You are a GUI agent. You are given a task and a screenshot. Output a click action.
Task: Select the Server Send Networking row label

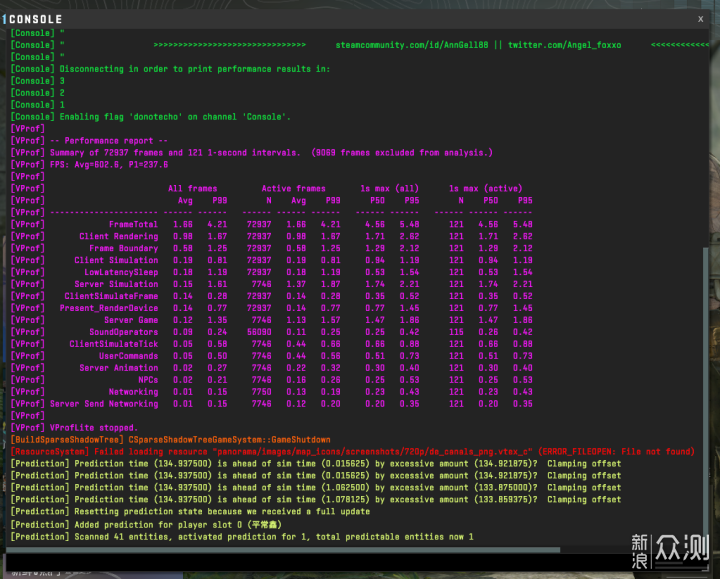(104, 404)
